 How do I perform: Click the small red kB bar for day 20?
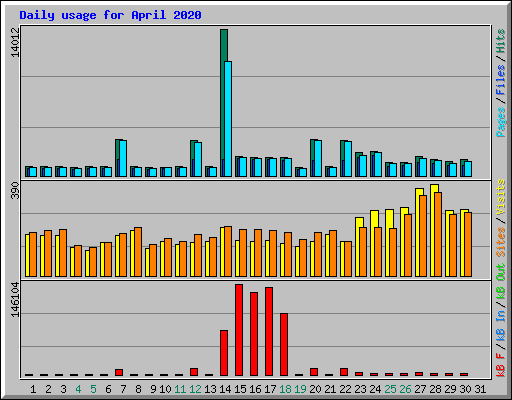pos(314,372)
